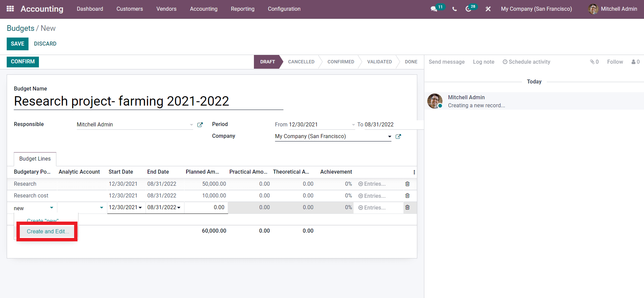Click the DISCARD button
The width and height of the screenshot is (644, 298).
click(x=45, y=44)
